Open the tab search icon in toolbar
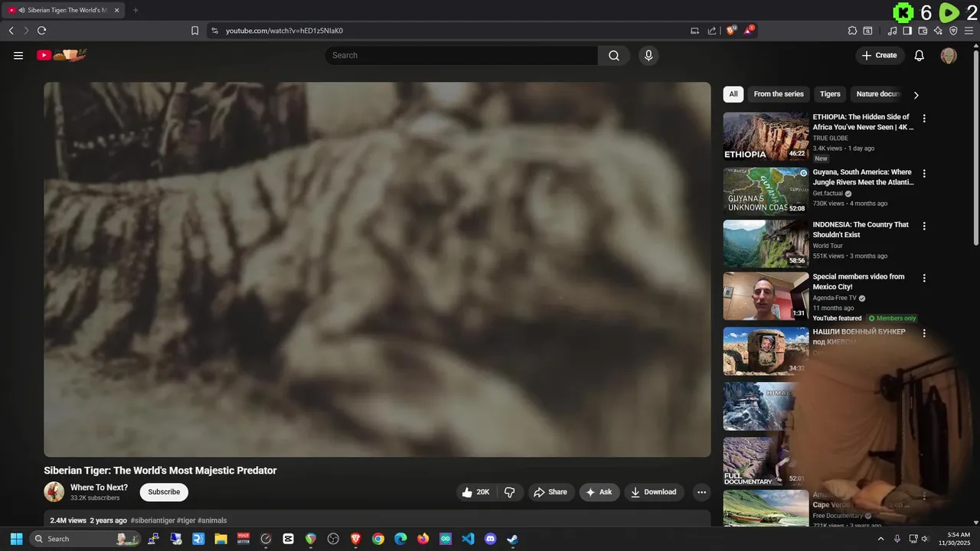The image size is (980, 551). (x=867, y=31)
